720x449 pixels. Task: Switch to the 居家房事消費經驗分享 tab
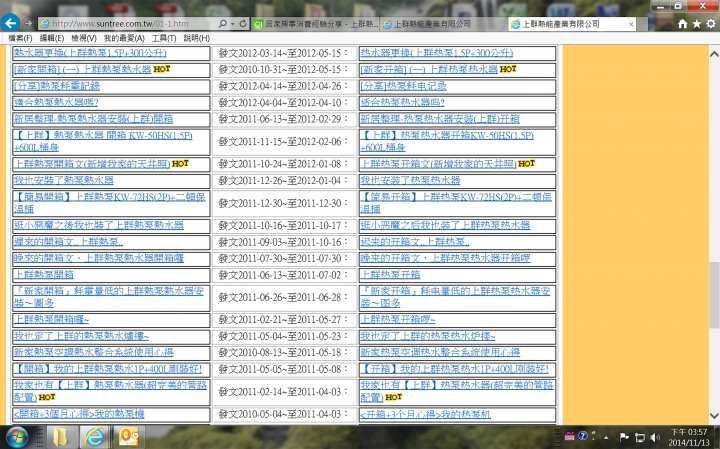point(316,24)
